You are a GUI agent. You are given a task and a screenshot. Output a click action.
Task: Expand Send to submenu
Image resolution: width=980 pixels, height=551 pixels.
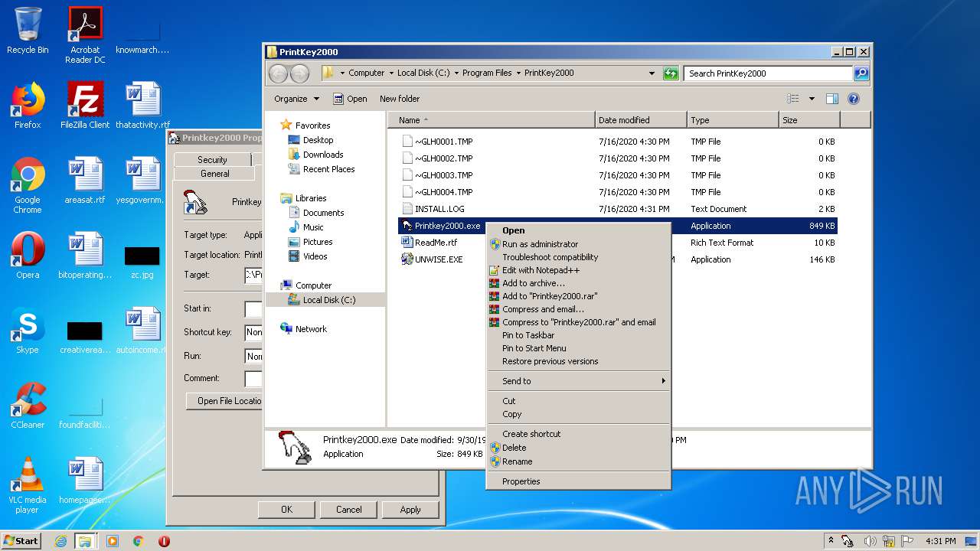tap(579, 381)
